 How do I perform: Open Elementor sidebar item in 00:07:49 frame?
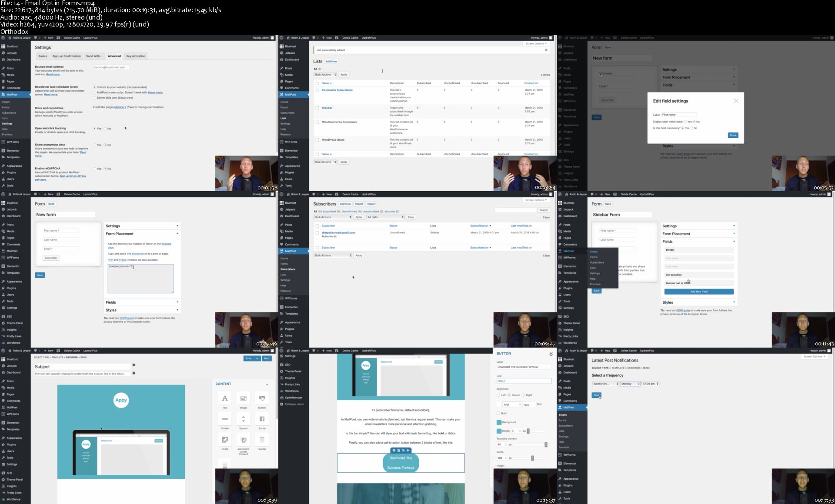[x=15, y=266]
